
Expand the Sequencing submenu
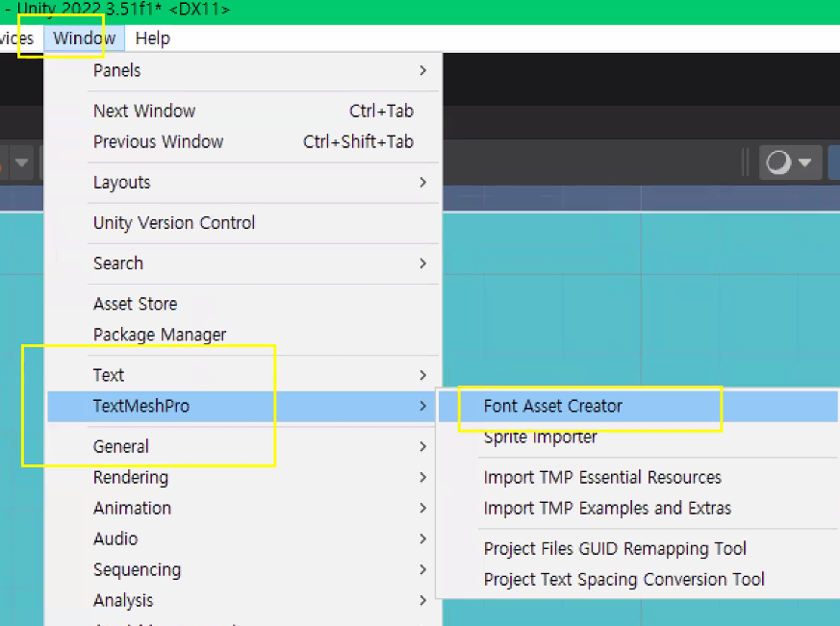pyautogui.click(x=243, y=569)
